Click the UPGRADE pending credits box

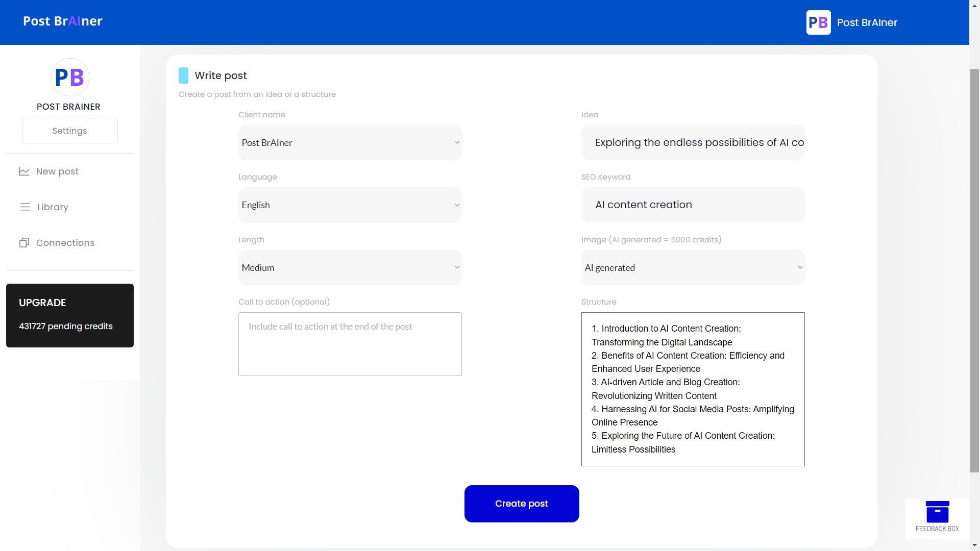[70, 315]
